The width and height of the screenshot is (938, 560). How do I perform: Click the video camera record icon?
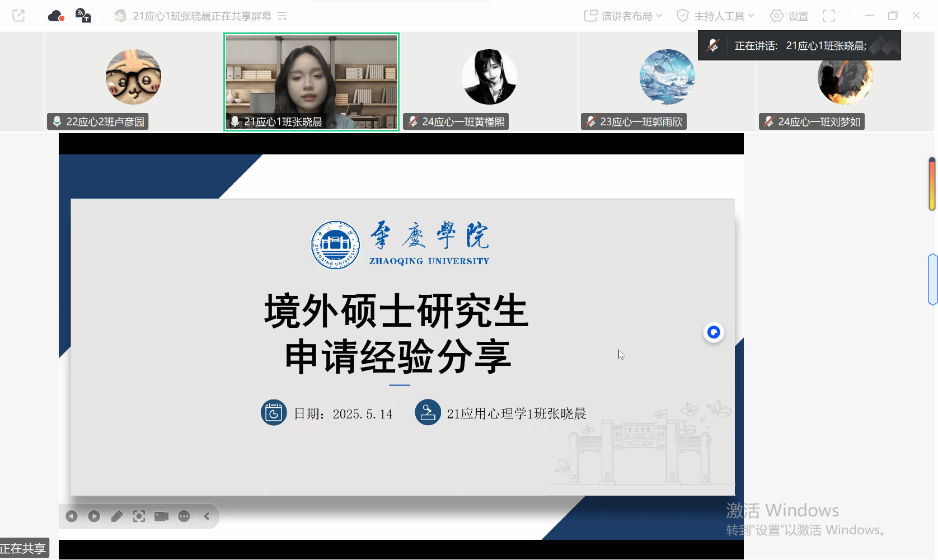click(x=161, y=516)
